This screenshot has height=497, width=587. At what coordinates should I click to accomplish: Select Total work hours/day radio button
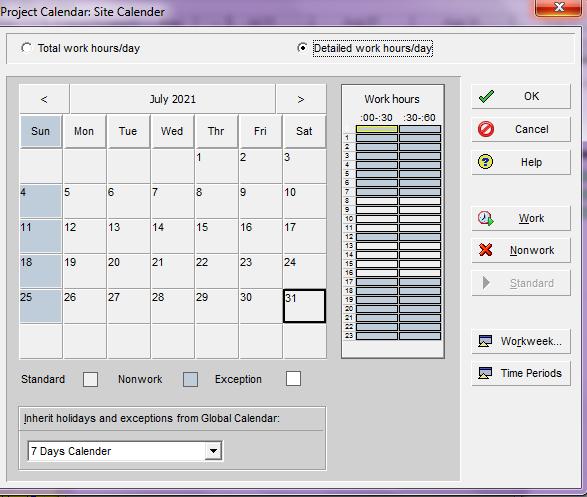point(26,48)
